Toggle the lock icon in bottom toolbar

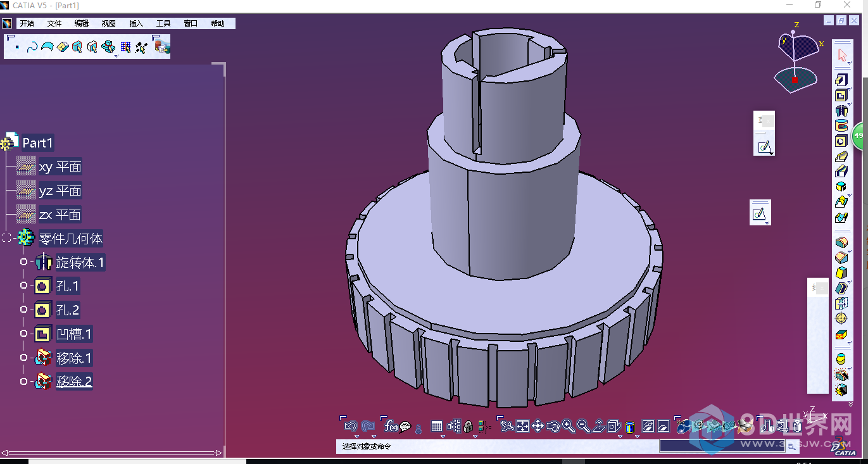point(468,427)
